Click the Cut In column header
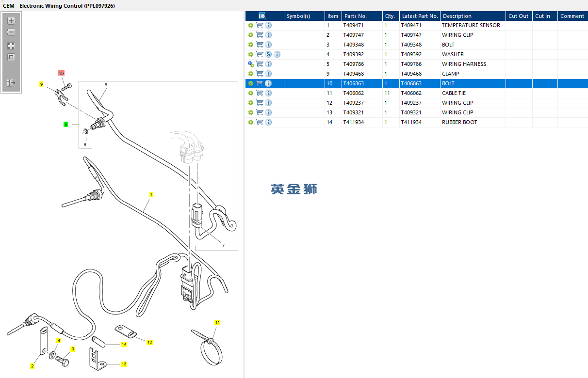588x378 pixels. (x=544, y=16)
